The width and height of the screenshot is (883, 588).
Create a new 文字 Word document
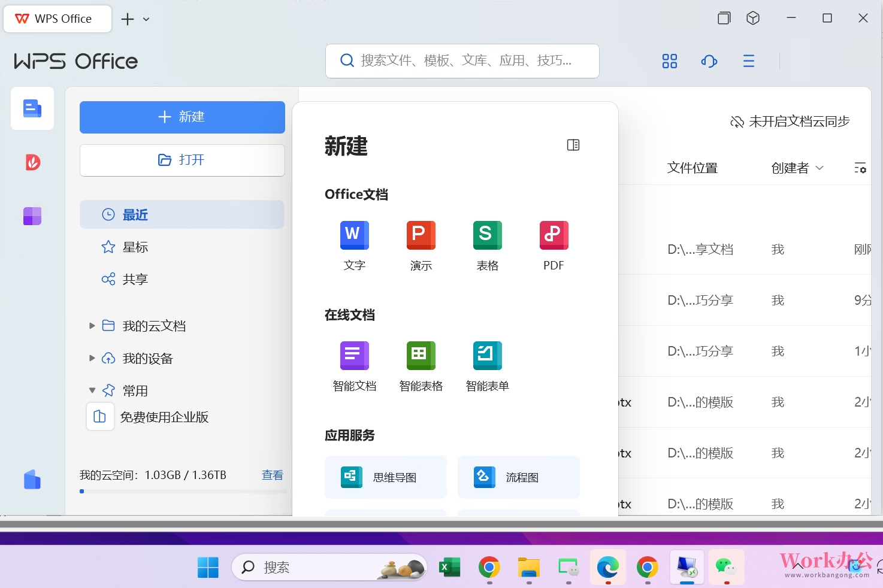click(x=354, y=246)
